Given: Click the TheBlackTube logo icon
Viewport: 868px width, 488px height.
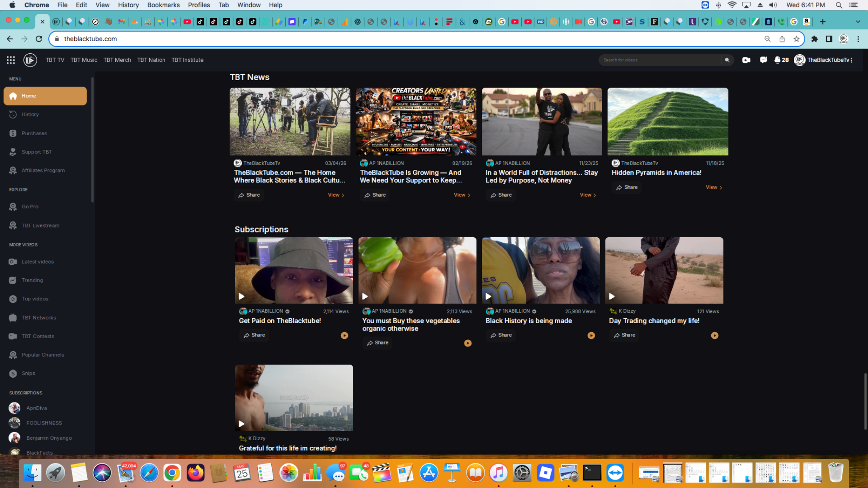Looking at the screenshot, I should point(30,60).
